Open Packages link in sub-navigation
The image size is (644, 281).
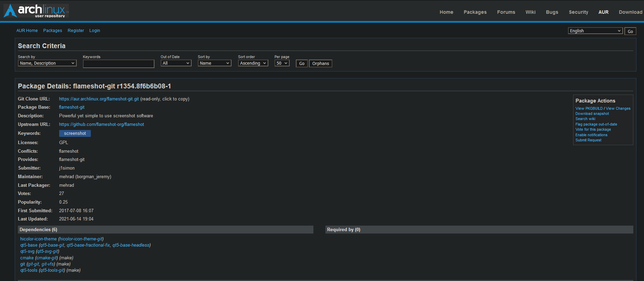click(x=53, y=31)
